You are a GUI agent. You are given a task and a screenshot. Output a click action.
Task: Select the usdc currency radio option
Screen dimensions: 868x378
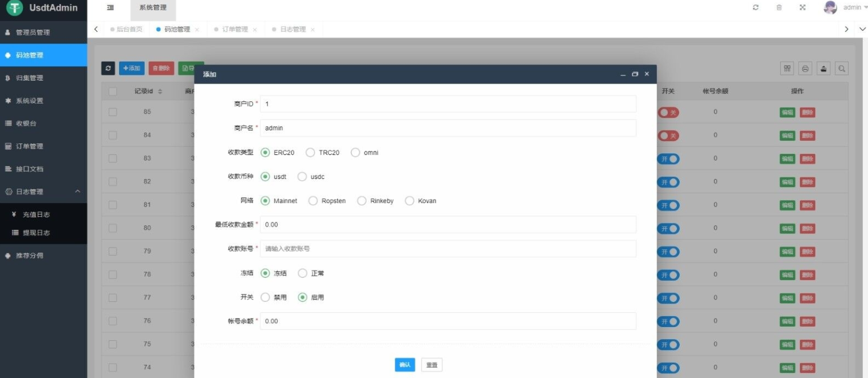point(302,177)
